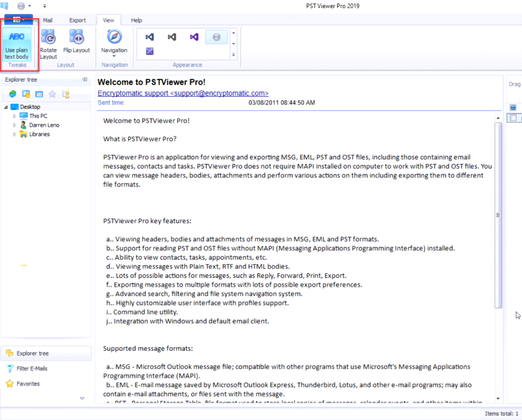Select Libraries in the Explorer tree
522x420 pixels.
(39, 134)
